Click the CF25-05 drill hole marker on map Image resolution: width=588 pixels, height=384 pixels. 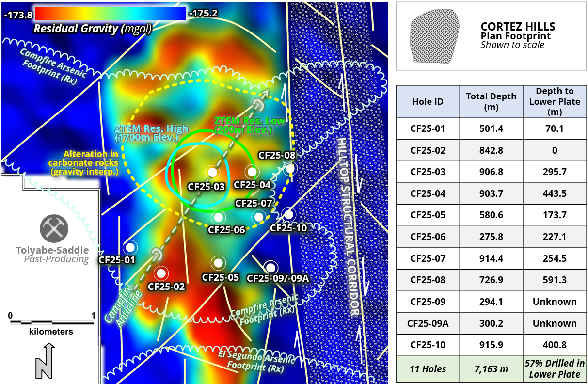tap(218, 262)
